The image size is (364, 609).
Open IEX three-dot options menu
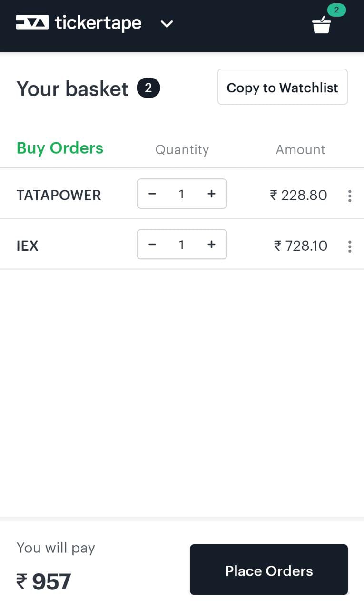350,246
